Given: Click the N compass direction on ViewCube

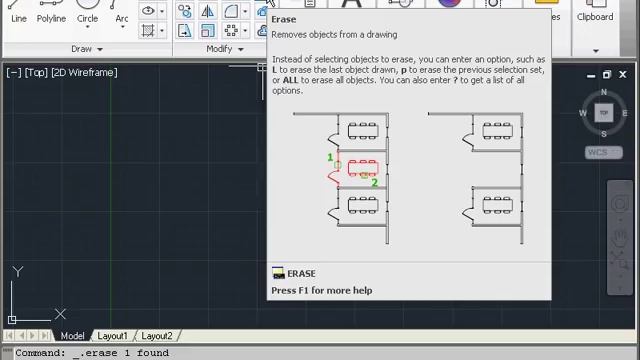Looking at the screenshot, I should click(x=604, y=92).
